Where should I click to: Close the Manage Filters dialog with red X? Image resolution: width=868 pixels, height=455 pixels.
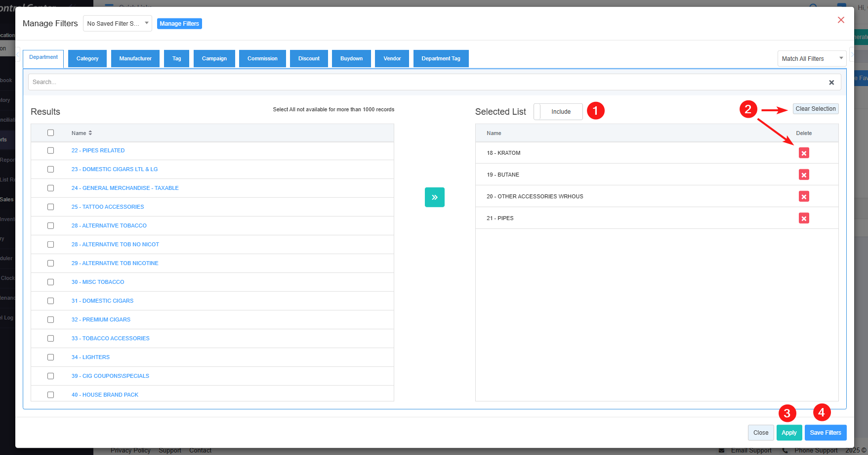[841, 20]
